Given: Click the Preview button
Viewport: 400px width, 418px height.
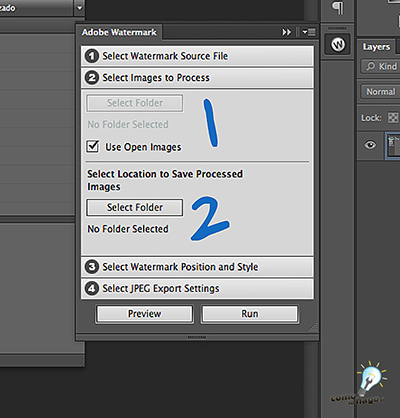Looking at the screenshot, I should [x=144, y=314].
